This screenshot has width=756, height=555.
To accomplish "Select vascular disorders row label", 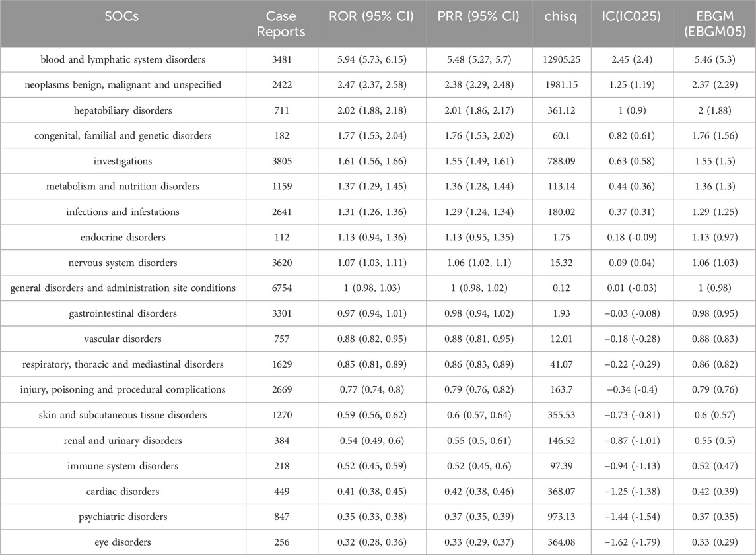I will (122, 339).
